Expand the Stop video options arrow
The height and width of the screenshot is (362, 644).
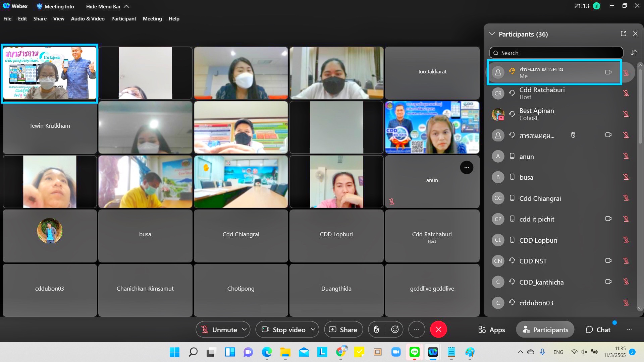[x=313, y=329]
